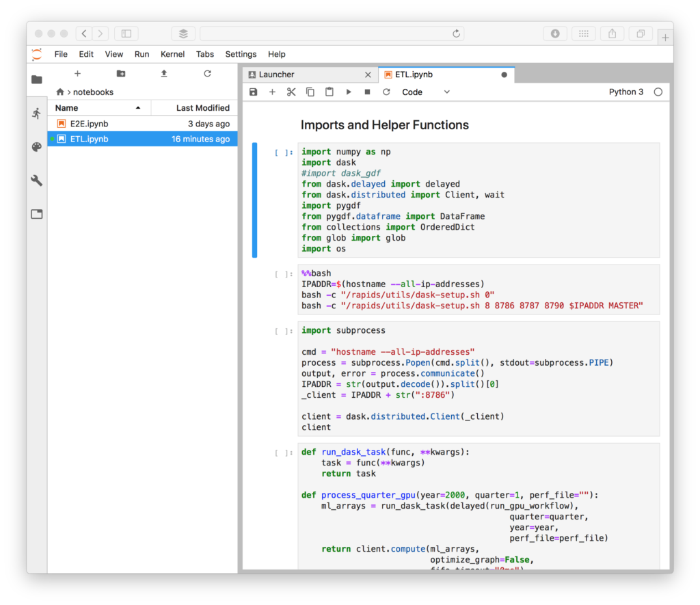
Task: Cut the selected cell with scissors icon
Action: coord(291,92)
